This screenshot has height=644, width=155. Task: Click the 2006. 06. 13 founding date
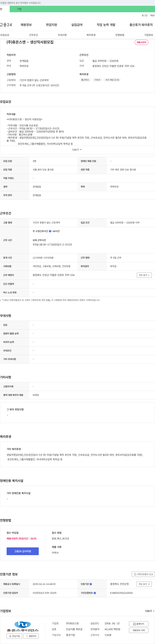(x=112, y=624)
